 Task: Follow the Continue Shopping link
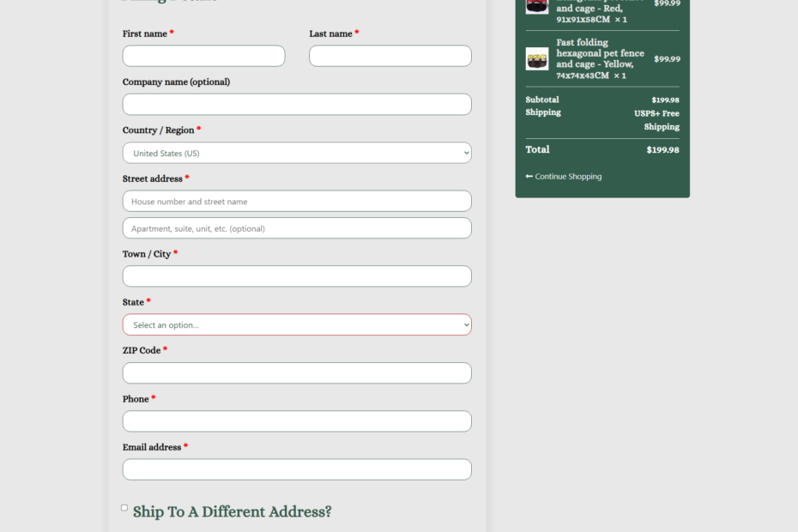click(x=564, y=176)
